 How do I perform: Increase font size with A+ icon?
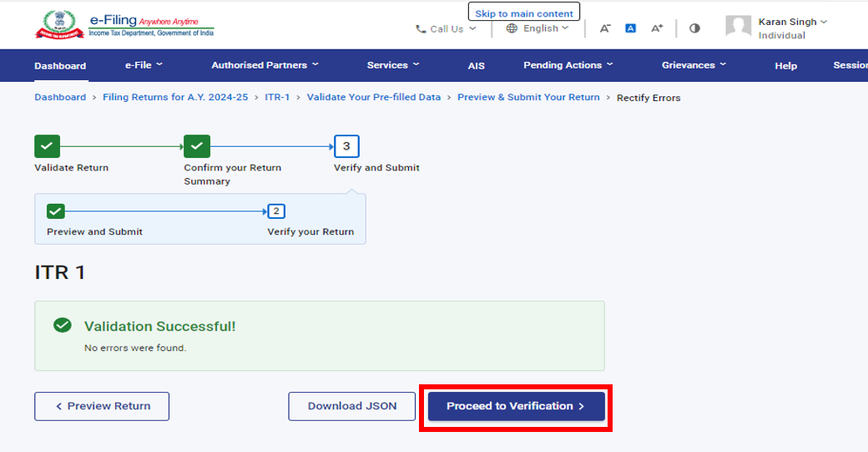657,28
